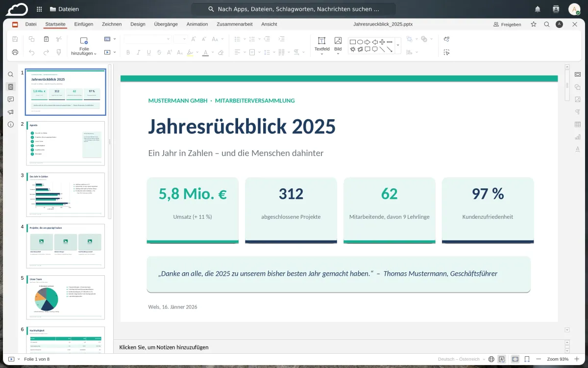This screenshot has width=588, height=368.
Task: Open the font name combo box
Action: click(x=147, y=39)
